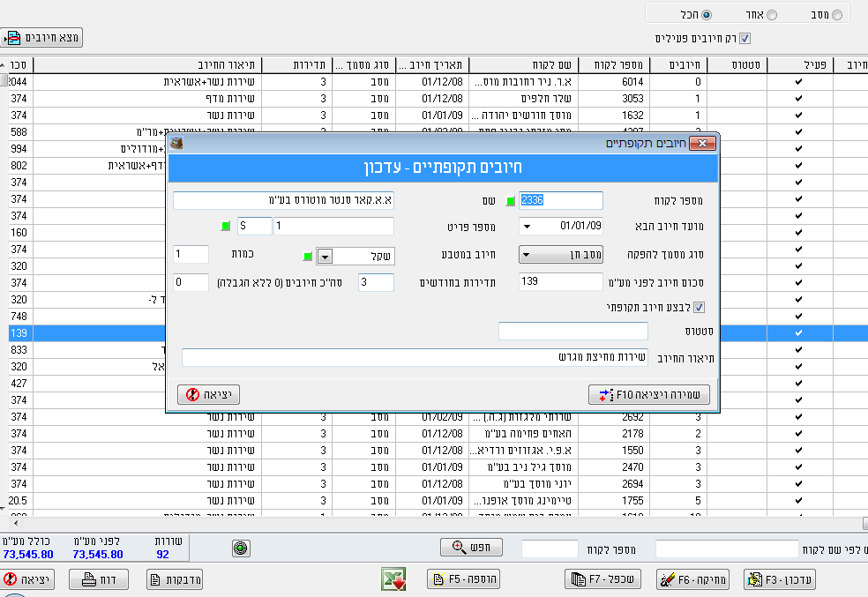The width and height of the screenshot is (868, 597).
Task: Click the שורות count value 92
Action: (162, 555)
